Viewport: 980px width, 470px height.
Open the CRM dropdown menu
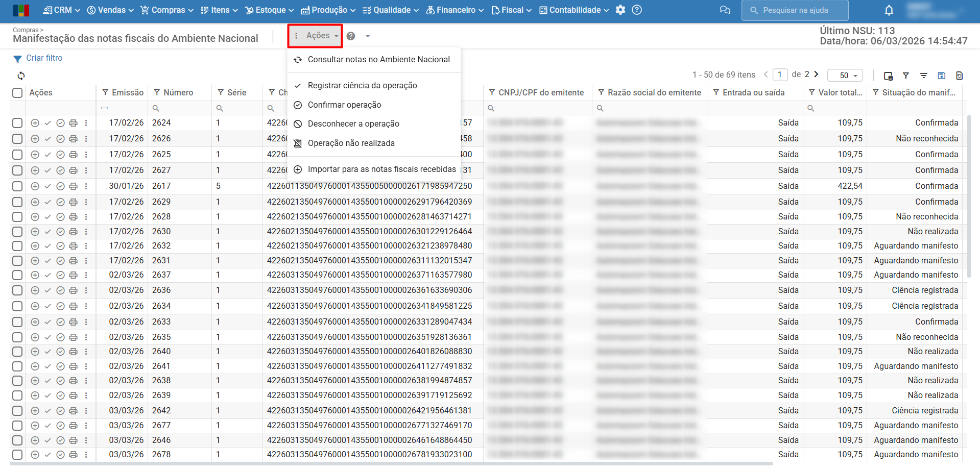click(62, 10)
